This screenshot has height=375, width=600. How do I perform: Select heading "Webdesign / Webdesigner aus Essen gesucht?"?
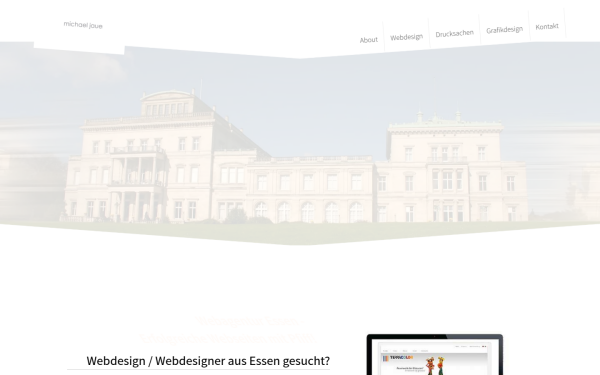click(x=208, y=361)
